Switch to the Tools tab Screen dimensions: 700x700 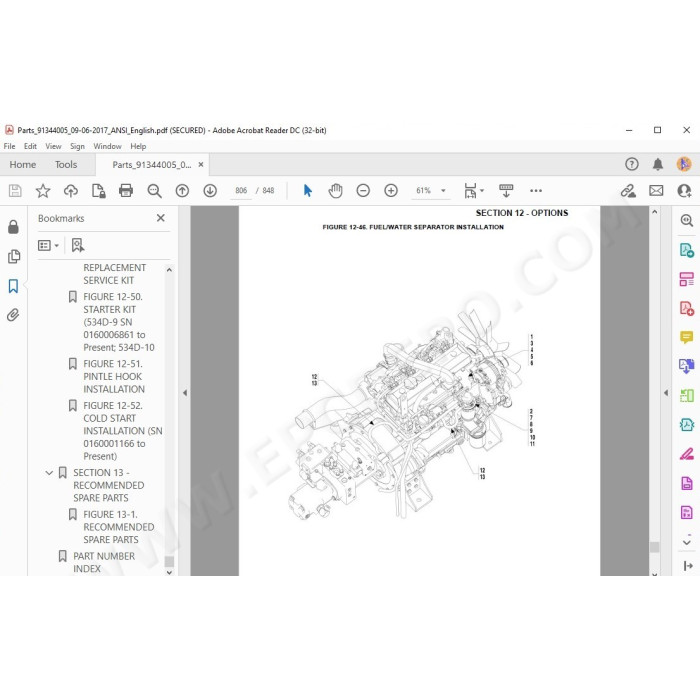coord(66,165)
